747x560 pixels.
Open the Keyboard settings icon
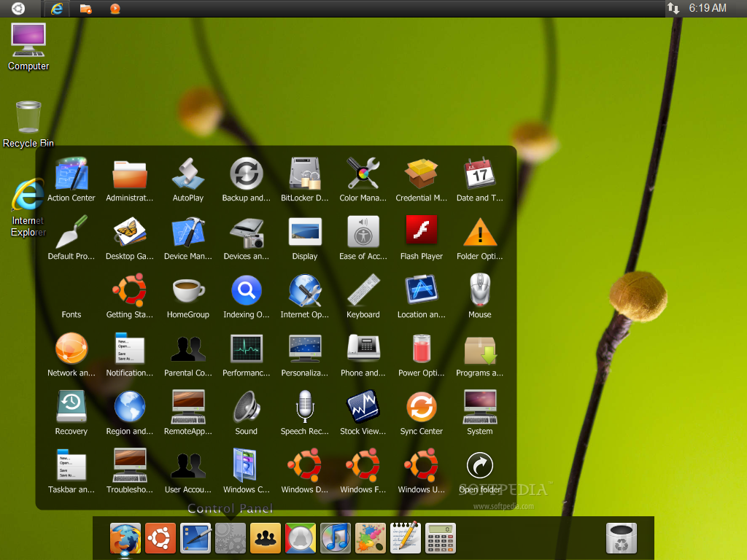[x=363, y=290]
